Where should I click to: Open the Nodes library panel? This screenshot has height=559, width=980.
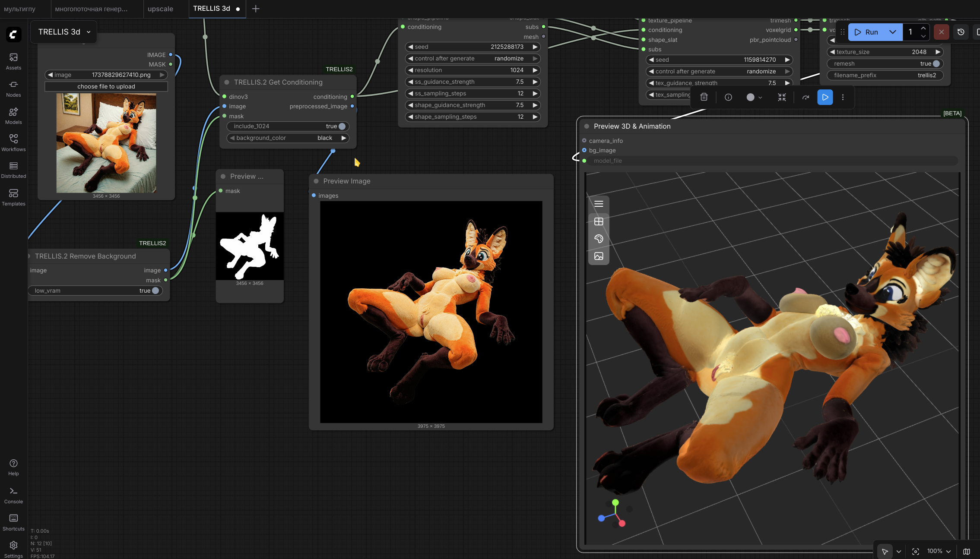[13, 88]
